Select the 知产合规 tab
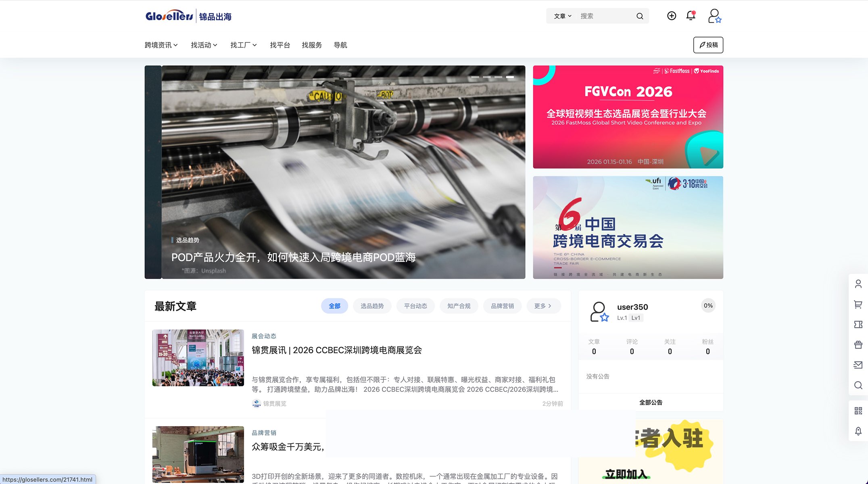Image resolution: width=868 pixels, height=484 pixels. pyautogui.click(x=459, y=306)
